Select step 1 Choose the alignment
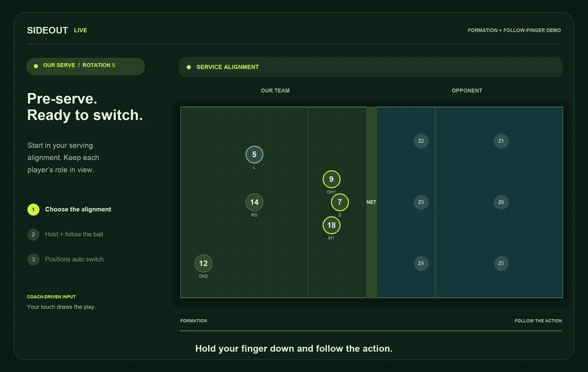The width and height of the screenshot is (588, 372). (x=69, y=209)
